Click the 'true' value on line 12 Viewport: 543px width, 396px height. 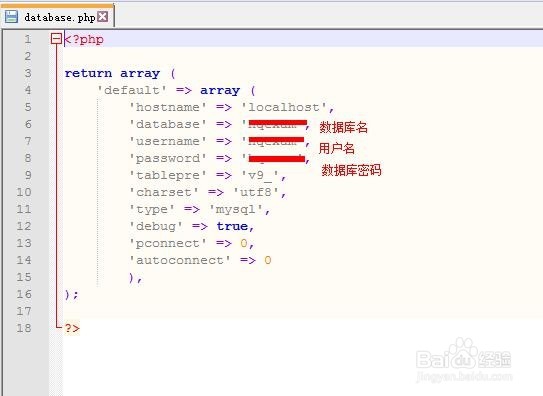click(x=232, y=226)
